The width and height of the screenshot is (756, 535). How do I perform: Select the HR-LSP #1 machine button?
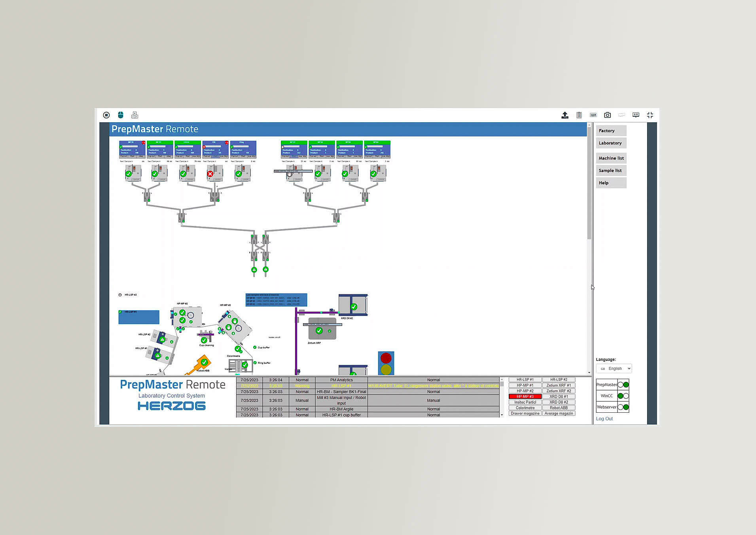[525, 379]
